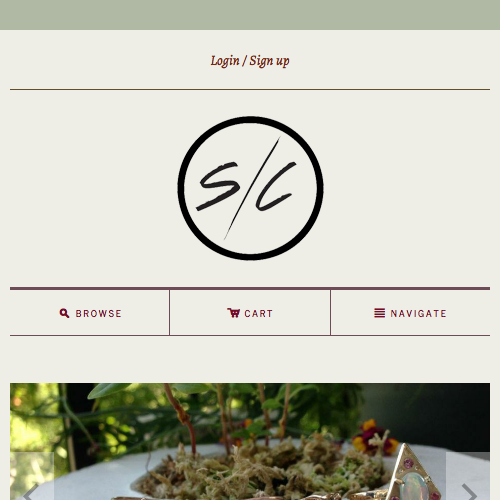Click the magnifying glass search icon
500x500 pixels.
64,313
